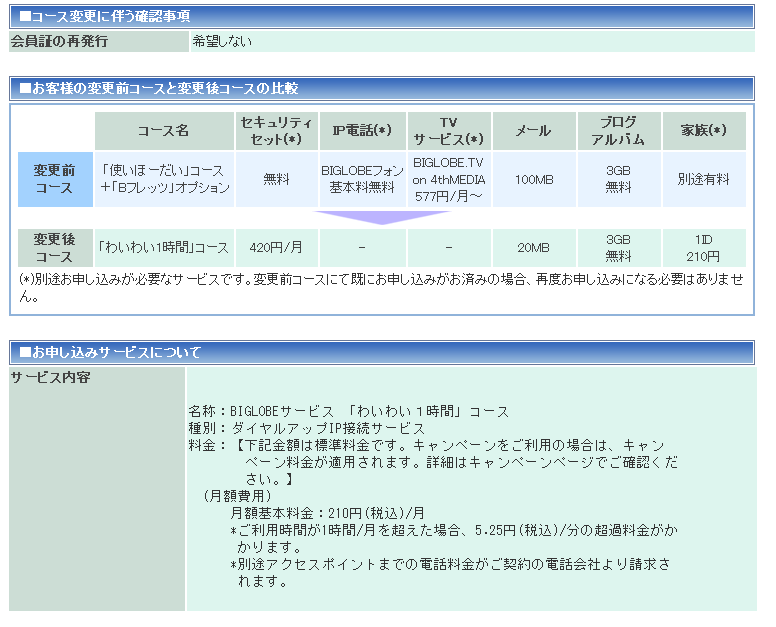Click the 1ID 210円 family cell
This screenshot has width=776, height=627.
[x=704, y=248]
